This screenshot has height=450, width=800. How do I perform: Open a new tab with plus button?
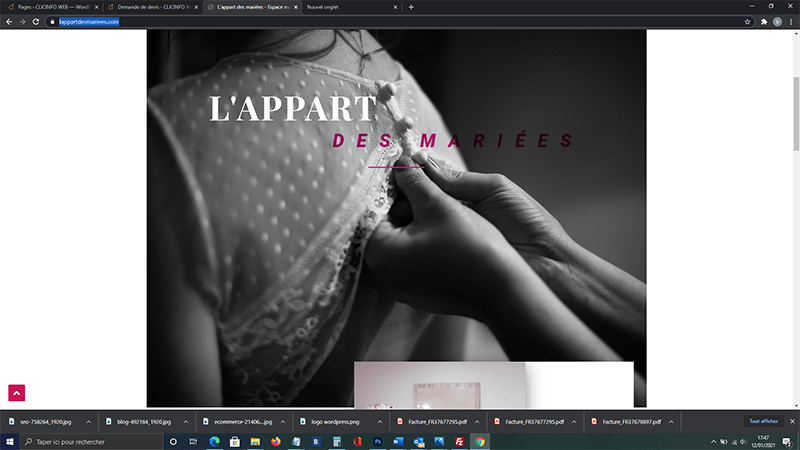point(411,7)
